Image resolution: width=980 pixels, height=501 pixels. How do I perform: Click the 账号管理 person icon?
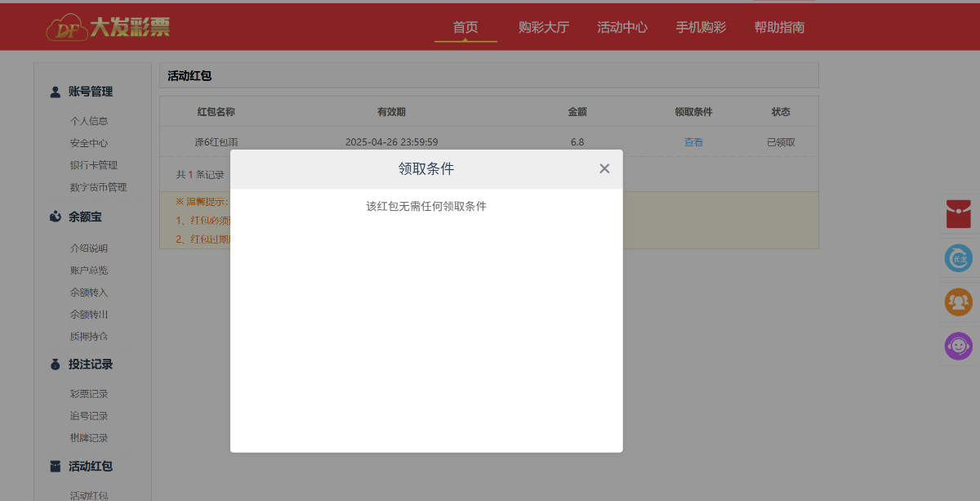point(56,92)
